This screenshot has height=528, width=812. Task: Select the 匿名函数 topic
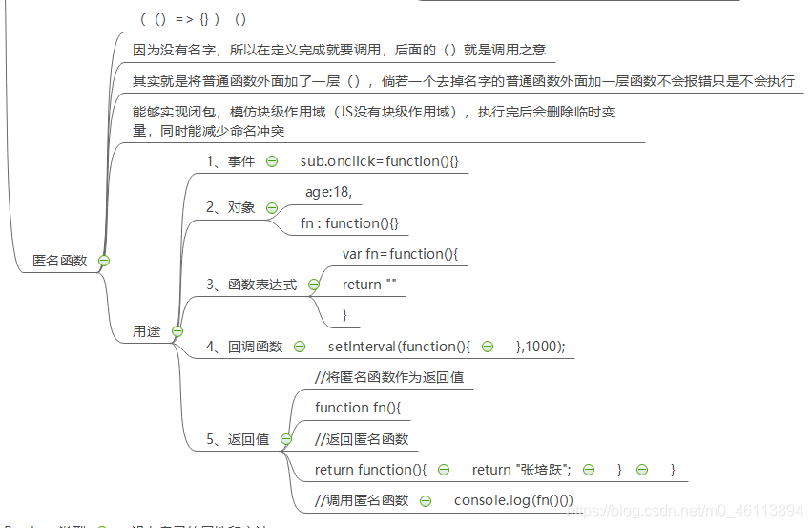pyautogui.click(x=59, y=261)
